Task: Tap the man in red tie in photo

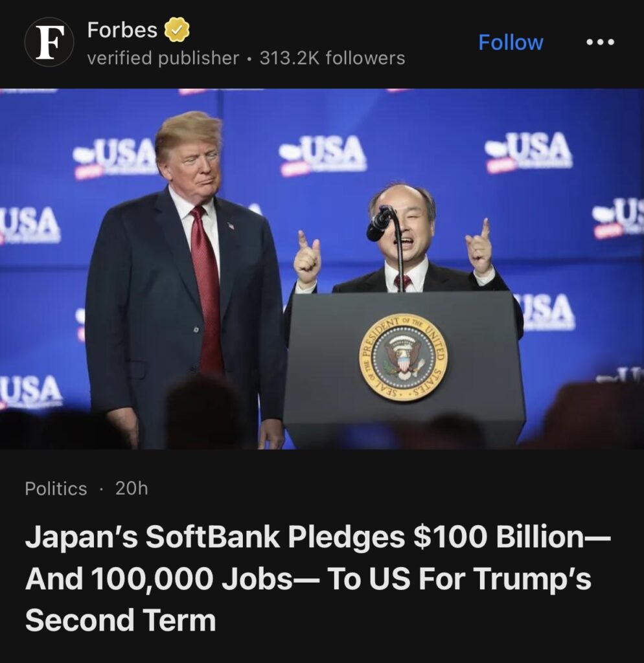Action: (x=184, y=279)
